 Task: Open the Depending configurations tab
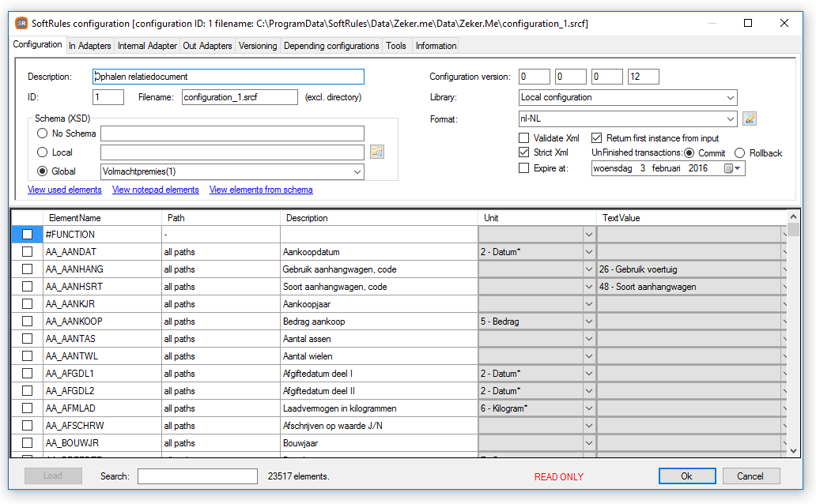[x=331, y=46]
